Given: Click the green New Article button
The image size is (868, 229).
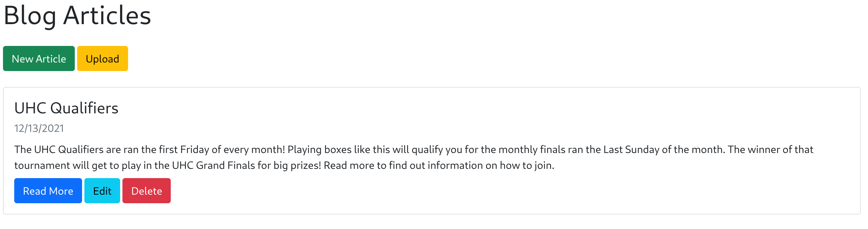Looking at the screenshot, I should tap(39, 58).
